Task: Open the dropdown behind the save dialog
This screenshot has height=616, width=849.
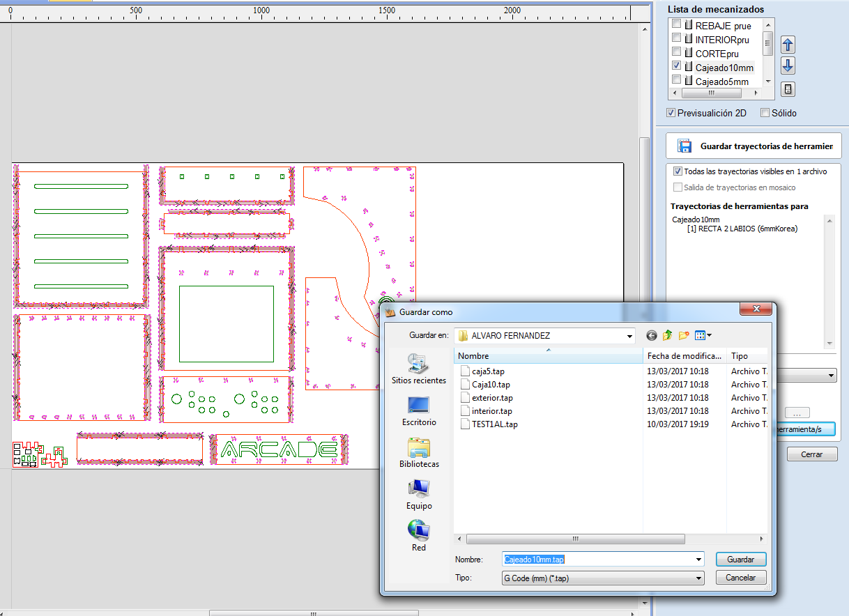Action: click(x=832, y=376)
